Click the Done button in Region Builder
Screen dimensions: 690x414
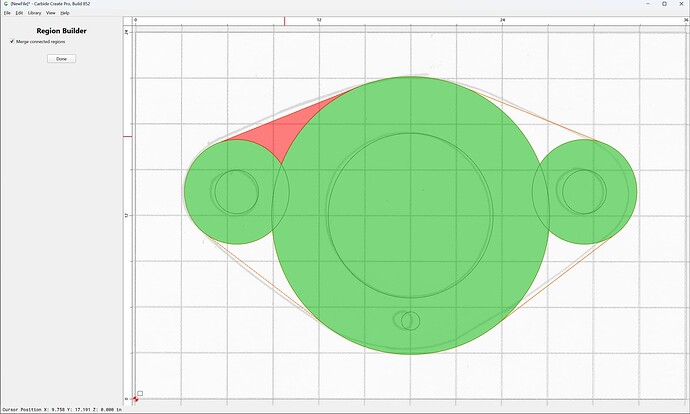(62, 59)
